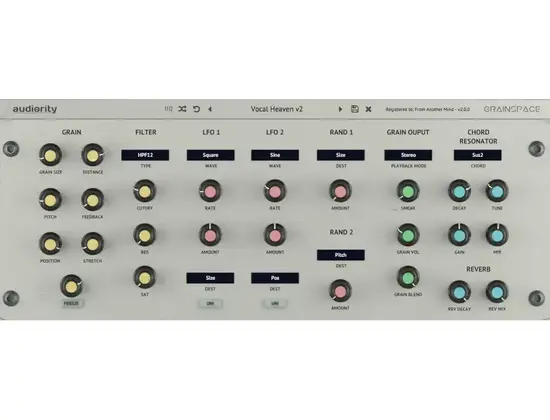Click the SMEAR knob
Screen dimensions: 550x420
tap(408, 191)
